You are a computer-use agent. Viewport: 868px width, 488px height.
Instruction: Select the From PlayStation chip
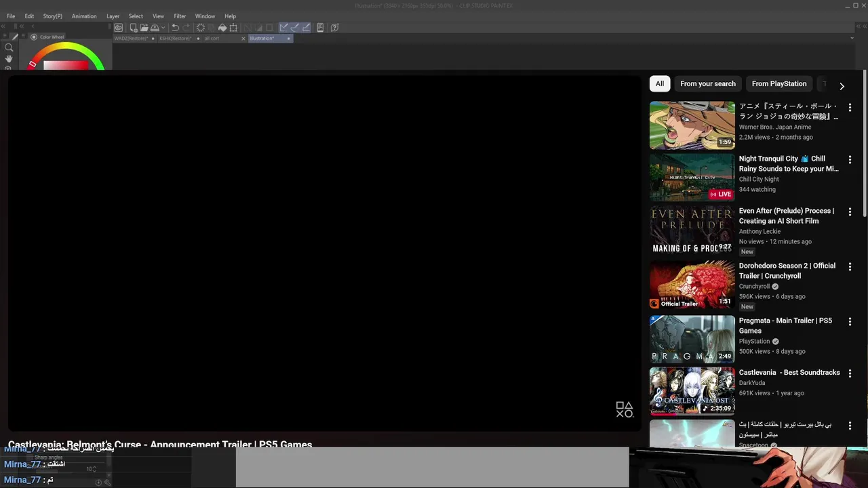pos(779,84)
